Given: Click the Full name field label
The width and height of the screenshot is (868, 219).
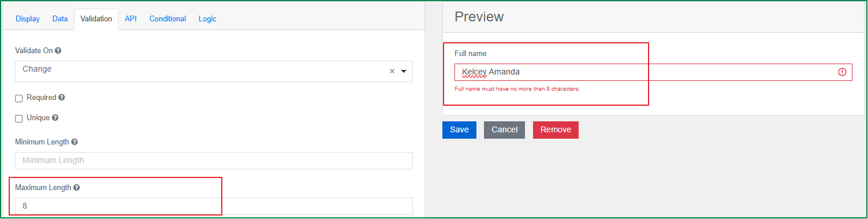Looking at the screenshot, I should coord(471,53).
